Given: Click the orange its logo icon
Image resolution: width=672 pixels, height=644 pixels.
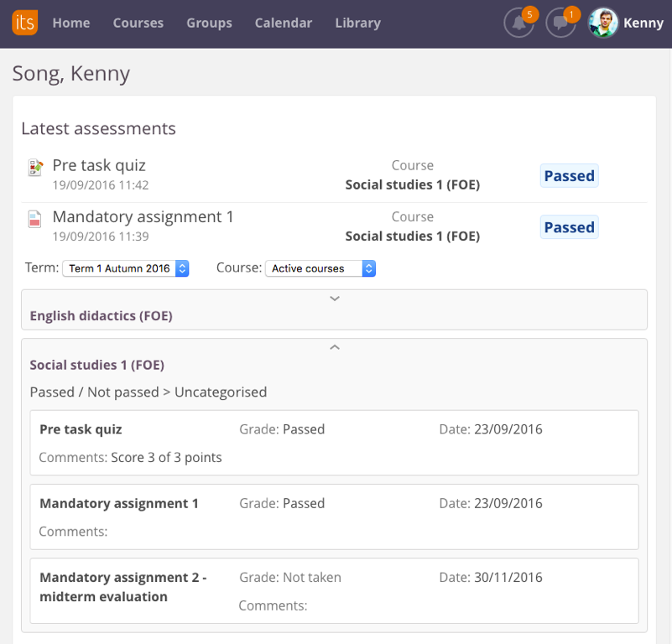Looking at the screenshot, I should tap(25, 23).
